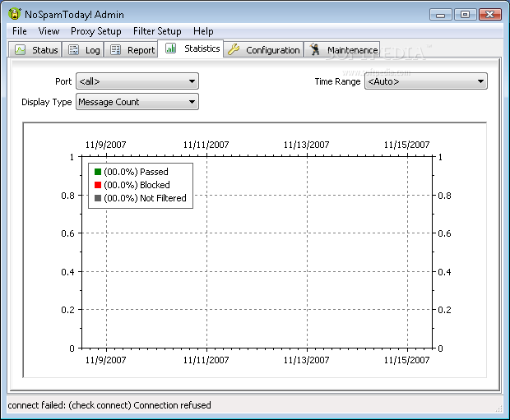
Task: Click the 'Time Range' label
Action: [337, 81]
